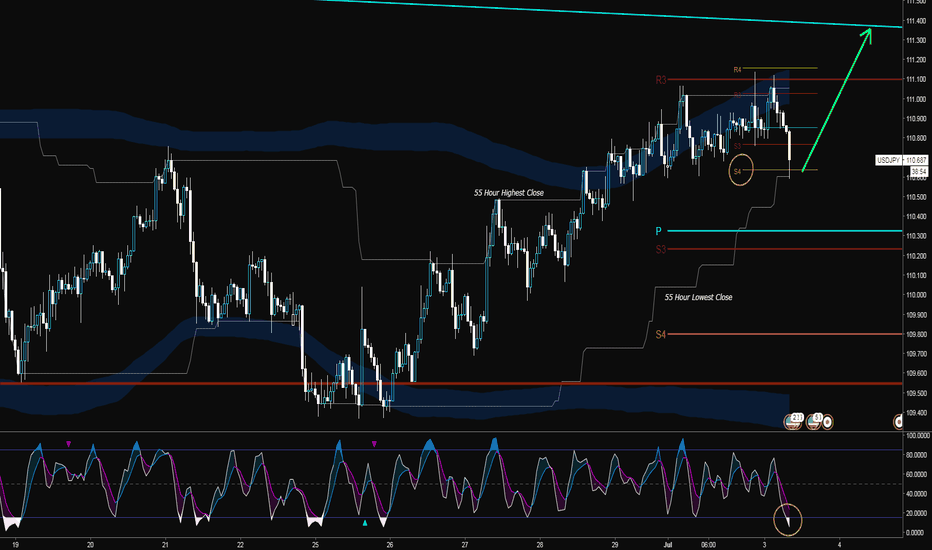Select the '55 Hour Lowest Close' annotation
932x550 pixels.
pyautogui.click(x=698, y=297)
